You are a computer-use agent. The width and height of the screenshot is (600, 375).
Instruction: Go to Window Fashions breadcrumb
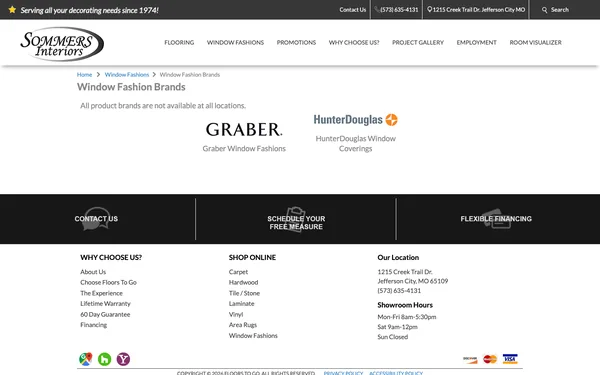tap(127, 75)
